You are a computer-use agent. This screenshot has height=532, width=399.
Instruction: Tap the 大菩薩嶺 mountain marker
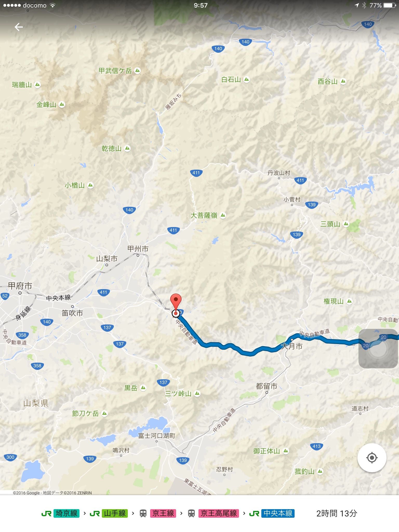[x=223, y=215]
